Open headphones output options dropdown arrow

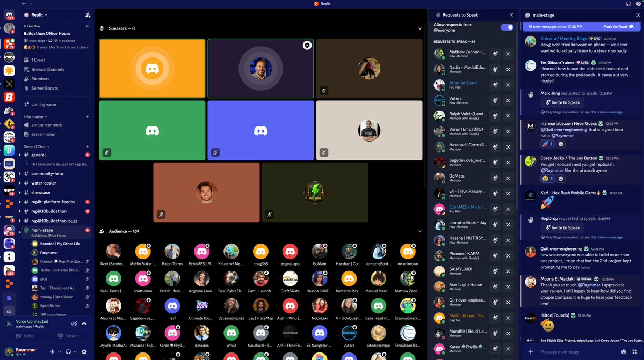click(76, 352)
